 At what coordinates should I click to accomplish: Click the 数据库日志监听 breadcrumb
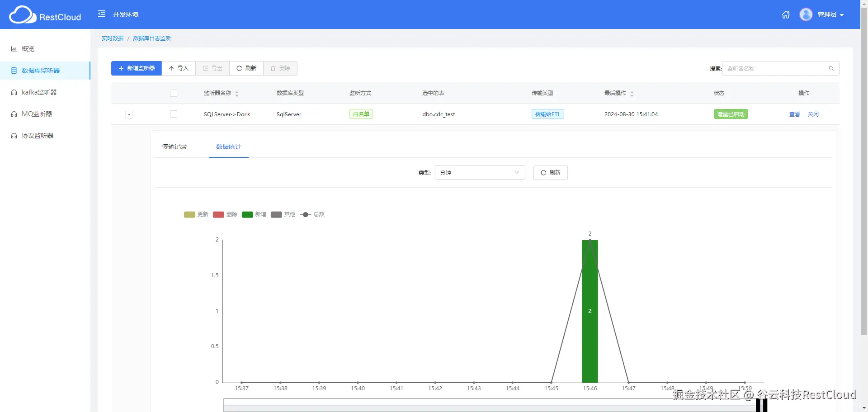point(152,38)
